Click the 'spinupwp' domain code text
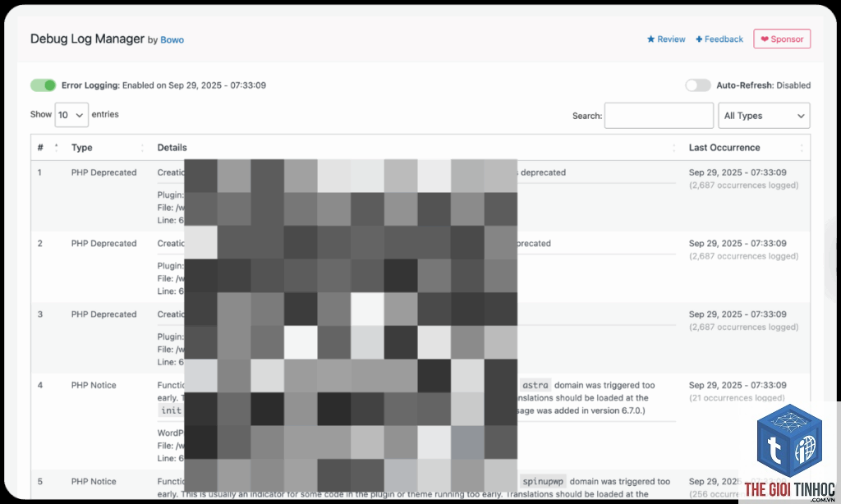The height and width of the screenshot is (504, 841). (x=543, y=482)
